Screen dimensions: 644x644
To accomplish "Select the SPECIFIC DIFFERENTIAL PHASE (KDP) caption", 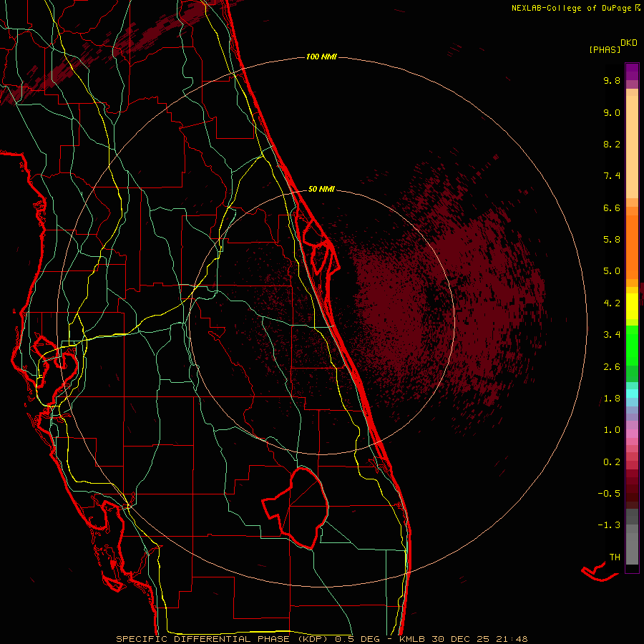I will coord(222,639).
